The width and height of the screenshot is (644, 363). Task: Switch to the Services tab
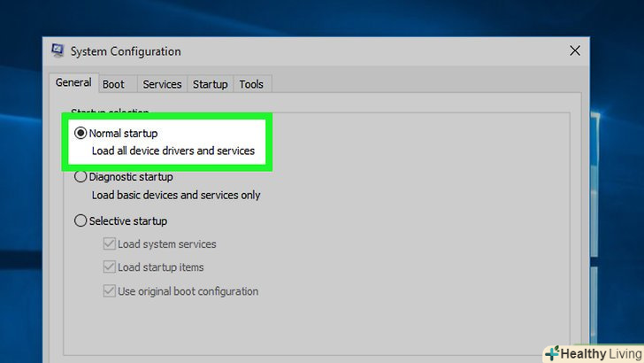pos(162,84)
